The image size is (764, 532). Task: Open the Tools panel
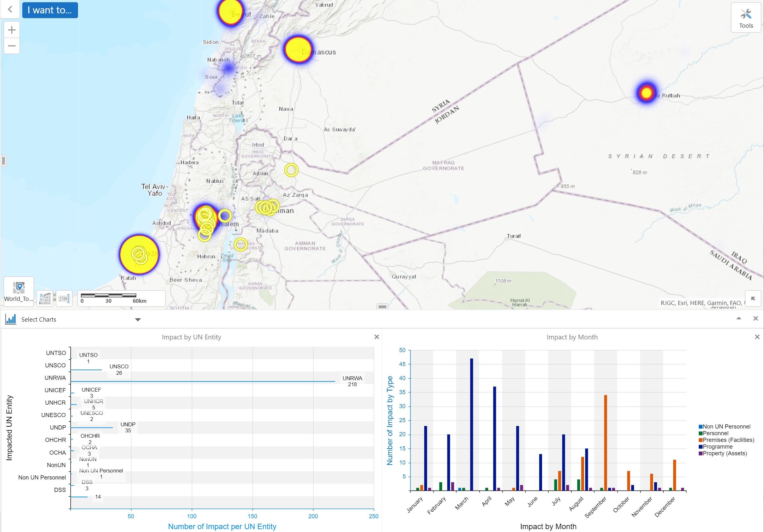pyautogui.click(x=746, y=18)
